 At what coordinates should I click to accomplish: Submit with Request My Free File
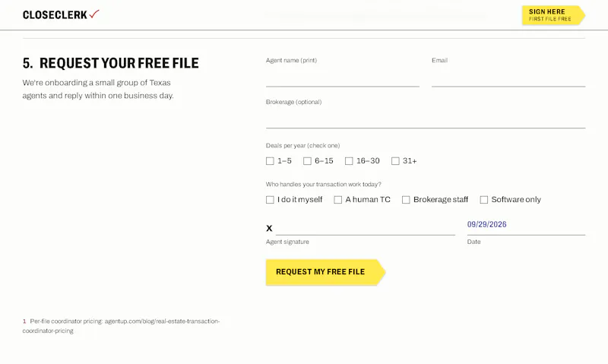325,272
